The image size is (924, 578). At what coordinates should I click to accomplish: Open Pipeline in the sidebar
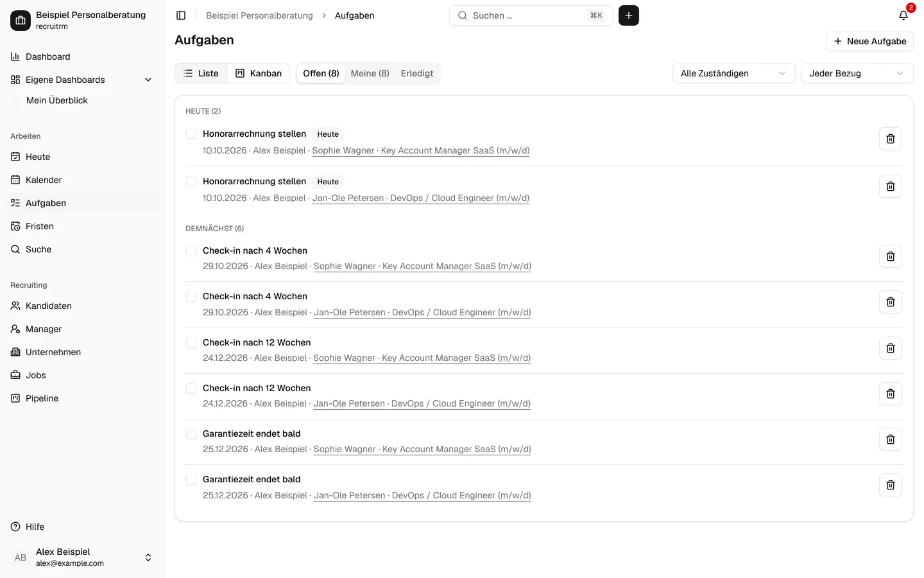81,398
